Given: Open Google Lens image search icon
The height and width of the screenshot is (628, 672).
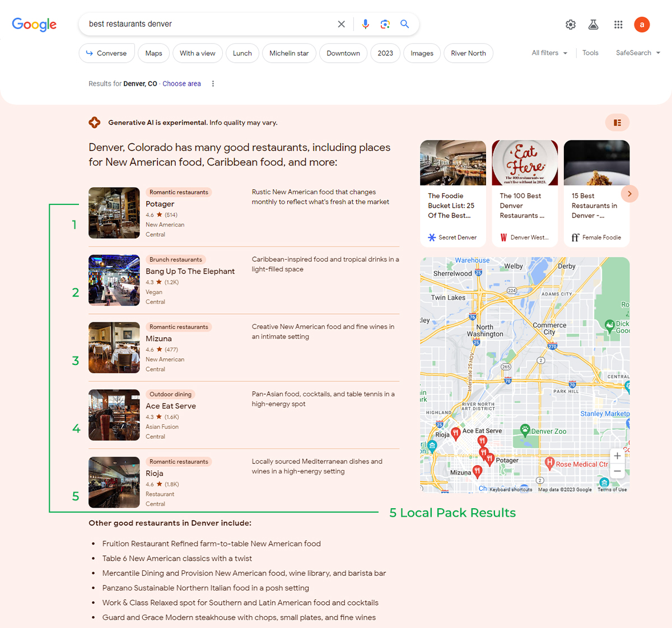Looking at the screenshot, I should (x=385, y=24).
